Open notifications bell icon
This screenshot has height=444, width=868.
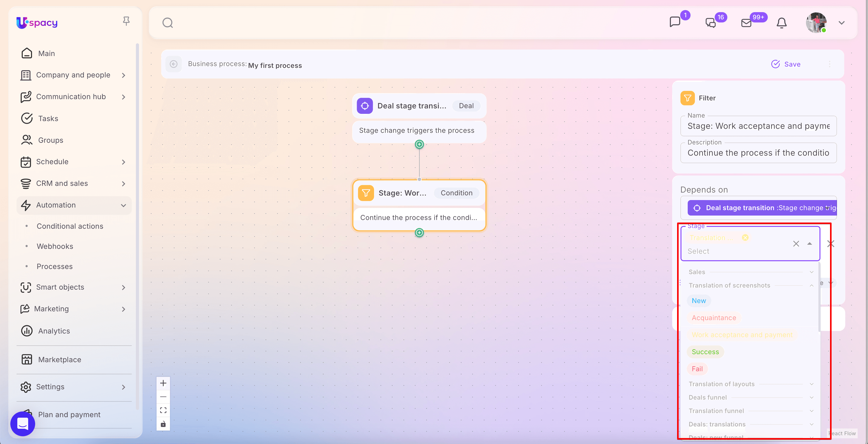[781, 23]
